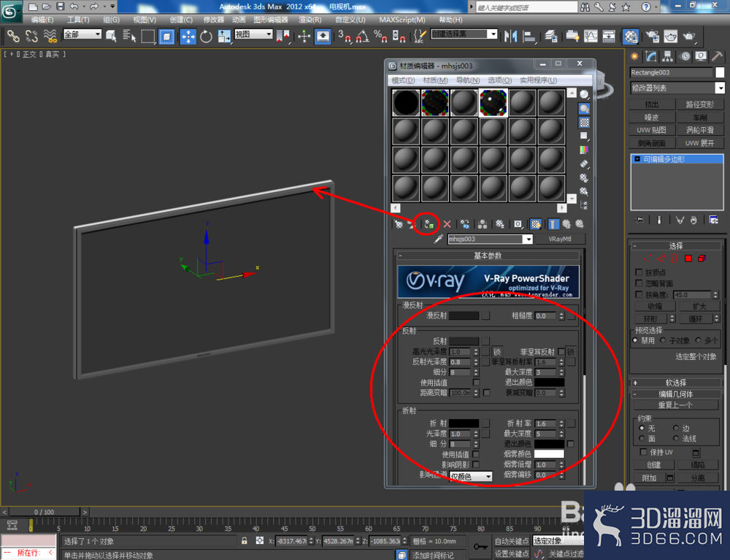Click the Mirror tool
Viewport: 730px width, 560px height.
(511, 37)
